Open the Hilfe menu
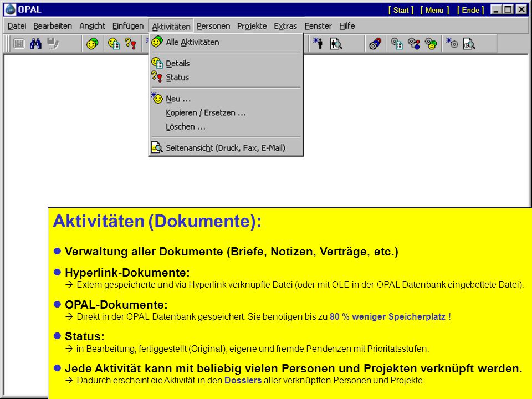The height and width of the screenshot is (399, 532). tap(347, 26)
